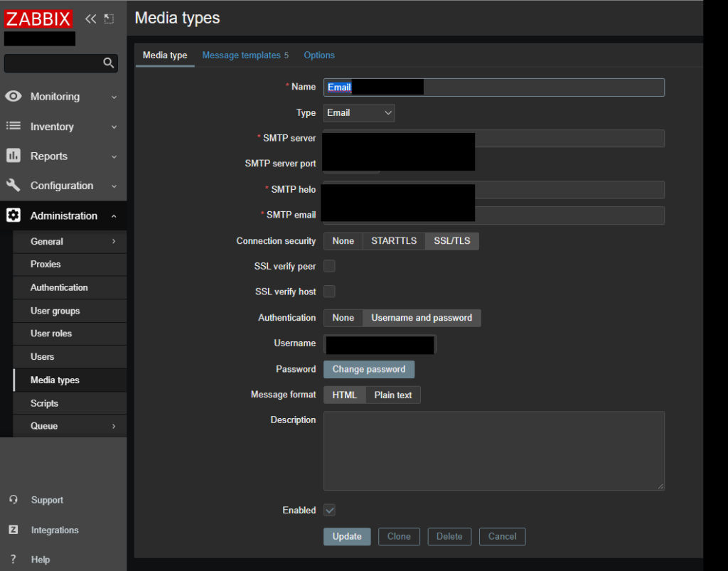Image resolution: width=728 pixels, height=571 pixels.
Task: Click into the Name input field
Action: click(x=494, y=87)
